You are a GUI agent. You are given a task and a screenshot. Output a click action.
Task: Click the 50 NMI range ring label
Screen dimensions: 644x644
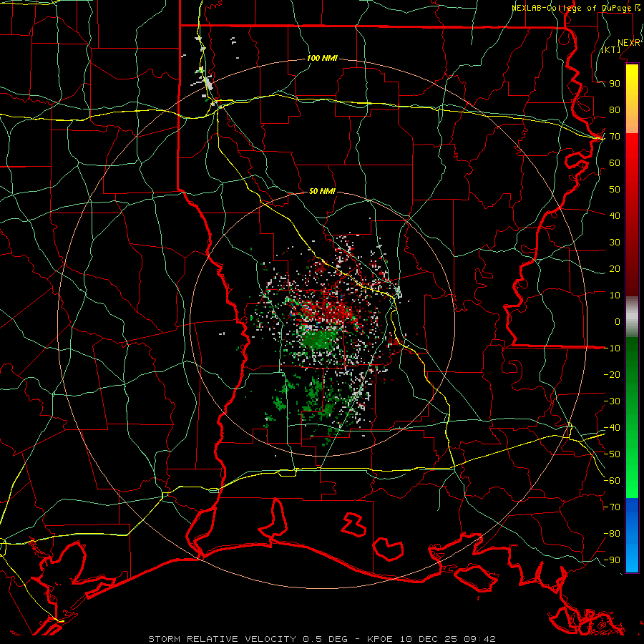coord(322,191)
